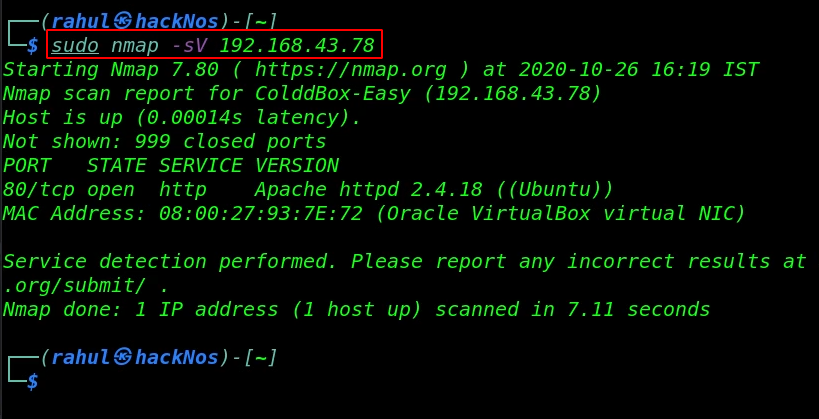Viewport: 819px width, 419px height.
Task: Click the rahul username in the top prompt
Action: pyautogui.click(x=81, y=21)
